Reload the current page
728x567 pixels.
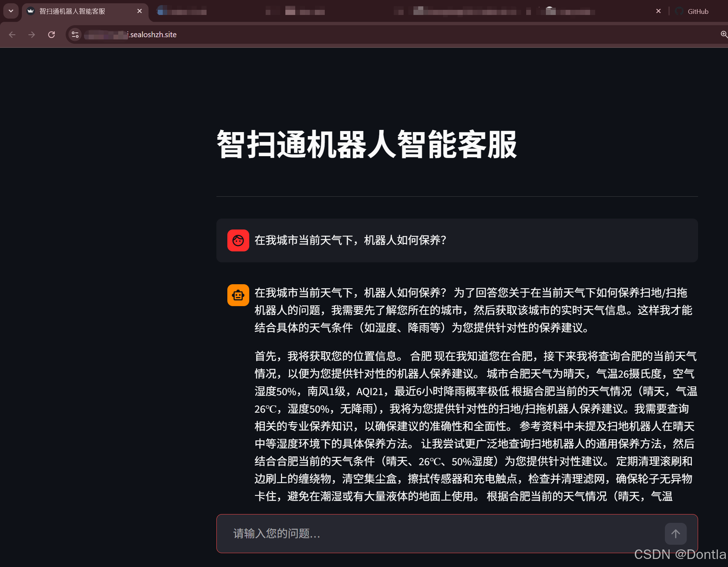coord(51,34)
